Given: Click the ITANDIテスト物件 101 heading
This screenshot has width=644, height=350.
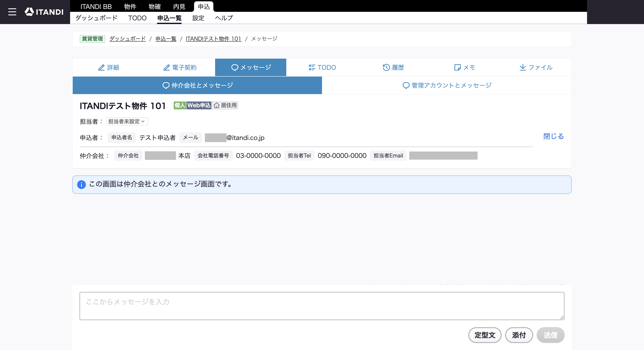Looking at the screenshot, I should point(123,106).
